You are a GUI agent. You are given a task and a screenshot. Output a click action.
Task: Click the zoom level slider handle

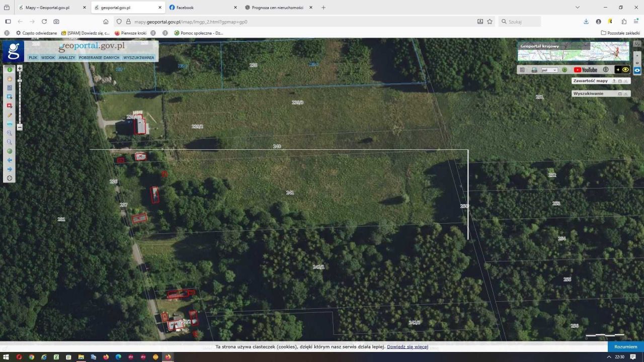point(20,80)
